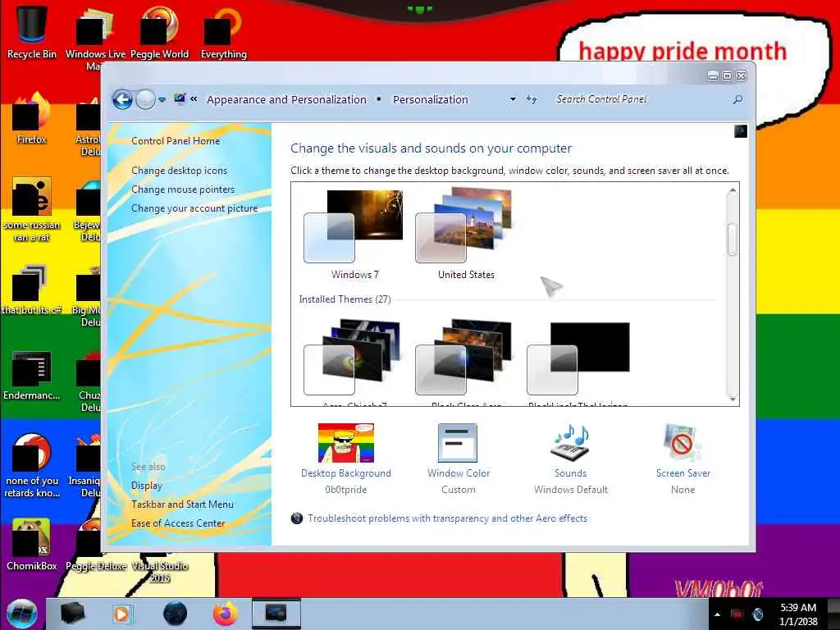Open the Recycle Bin desktop icon
The image size is (840, 630).
[x=32, y=31]
